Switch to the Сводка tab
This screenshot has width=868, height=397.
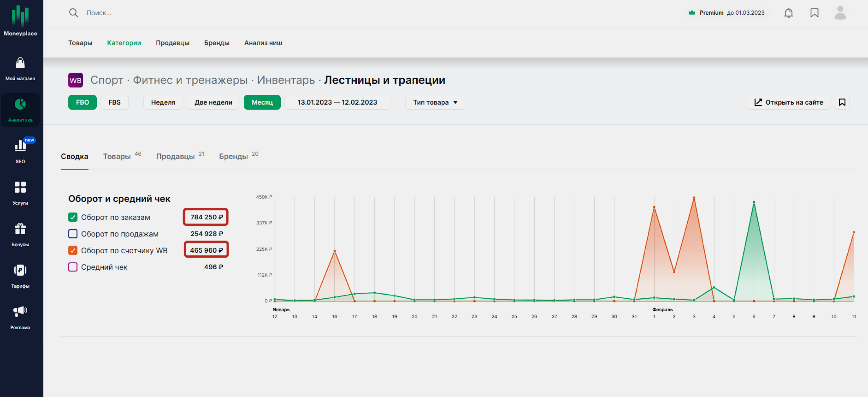(x=74, y=156)
